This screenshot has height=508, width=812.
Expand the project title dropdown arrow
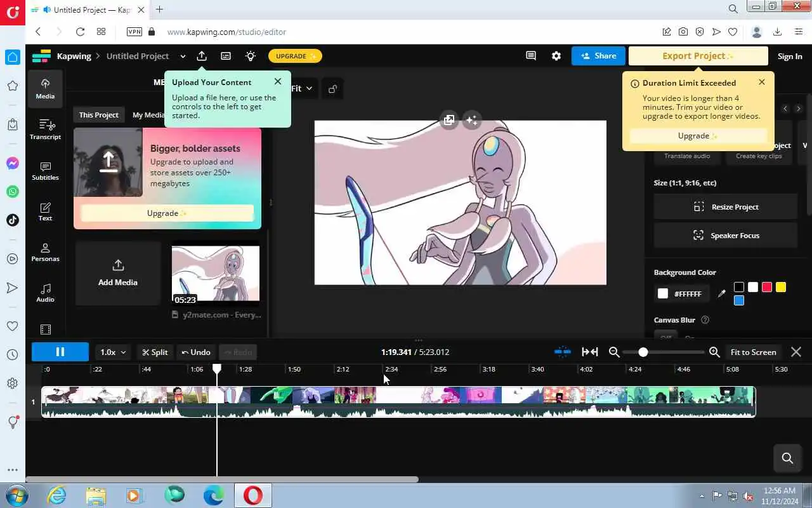point(183,56)
